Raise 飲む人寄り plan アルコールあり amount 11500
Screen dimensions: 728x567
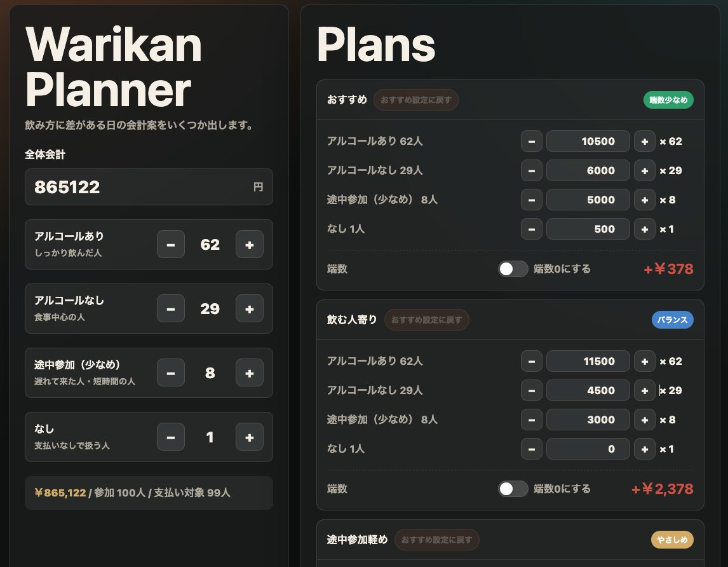click(x=644, y=361)
